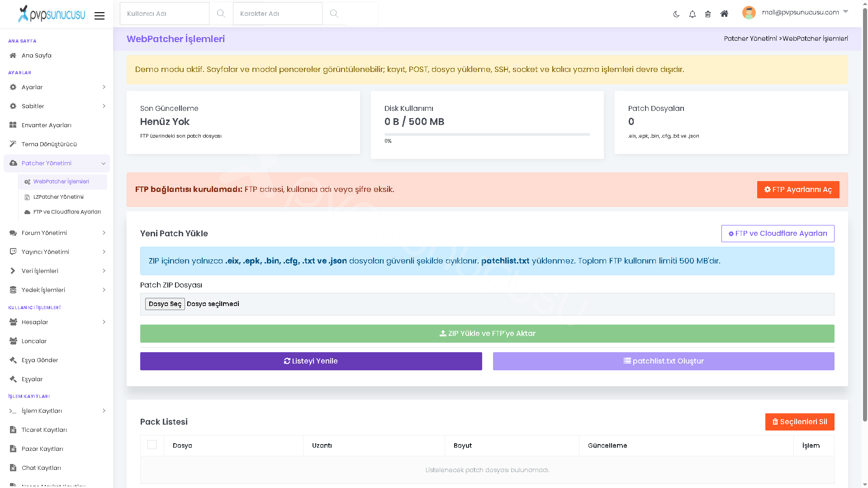Open the home icon in top bar
Screen dimensions: 868x488
tap(724, 14)
